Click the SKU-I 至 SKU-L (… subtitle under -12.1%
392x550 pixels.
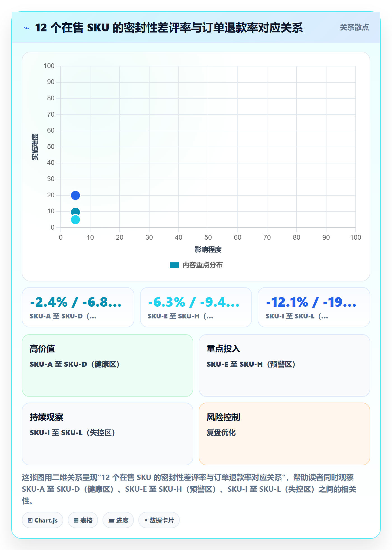pyautogui.click(x=297, y=316)
